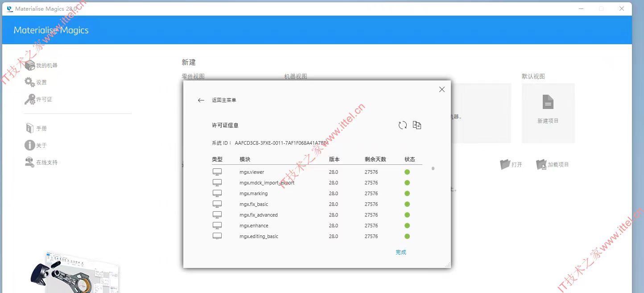Show the 关于 about info
Image resolution: width=644 pixels, height=293 pixels.
36,145
